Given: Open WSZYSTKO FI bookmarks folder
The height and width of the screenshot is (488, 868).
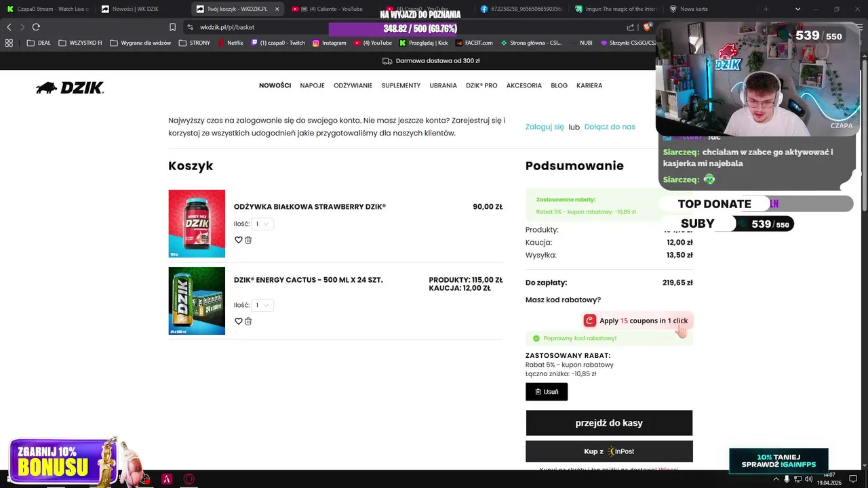Looking at the screenshot, I should (x=81, y=43).
